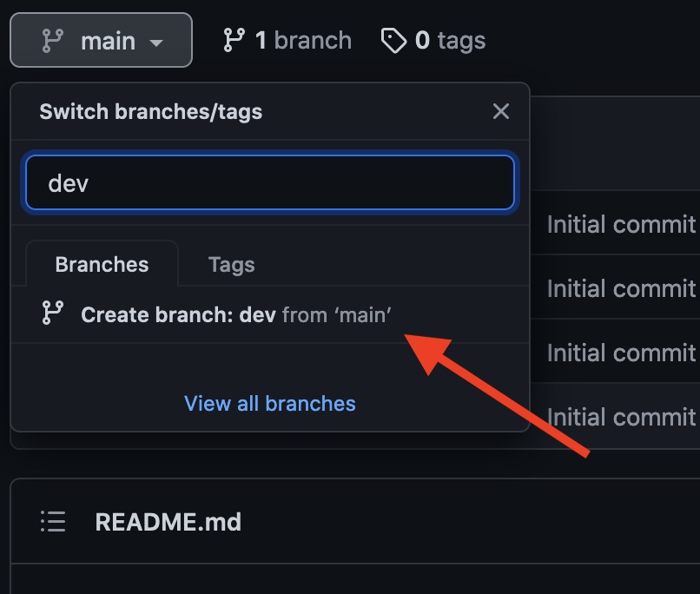Click the tag icon beside '0 tags'
The image size is (700, 594).
pyautogui.click(x=395, y=39)
